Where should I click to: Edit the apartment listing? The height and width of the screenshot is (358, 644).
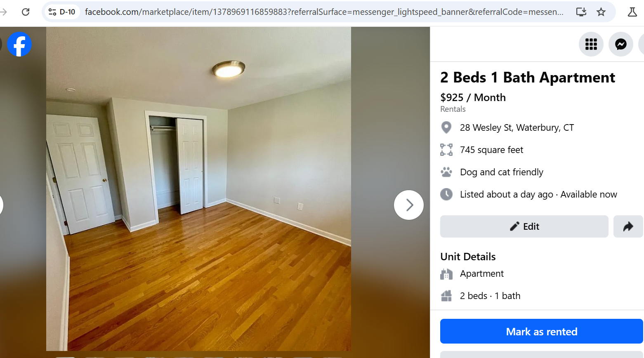pyautogui.click(x=524, y=226)
